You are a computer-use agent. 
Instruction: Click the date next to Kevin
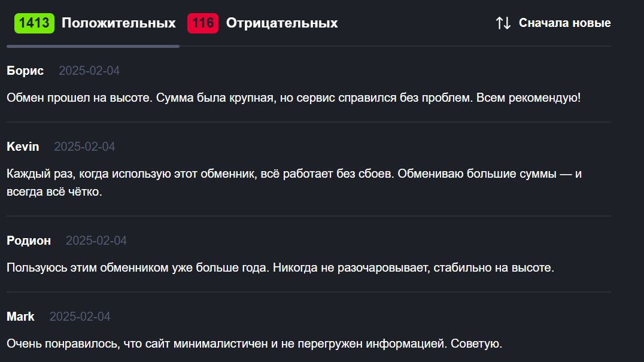click(84, 147)
